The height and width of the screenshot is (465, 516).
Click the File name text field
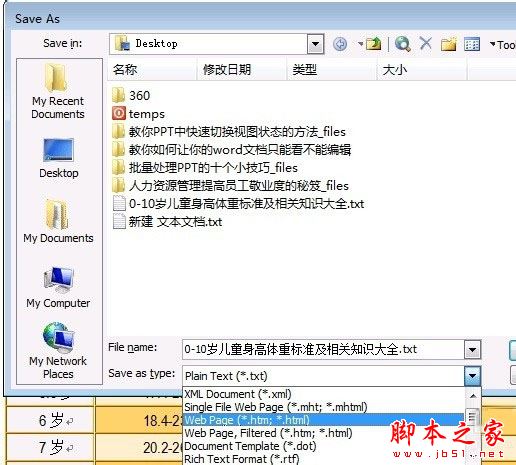pos(323,349)
